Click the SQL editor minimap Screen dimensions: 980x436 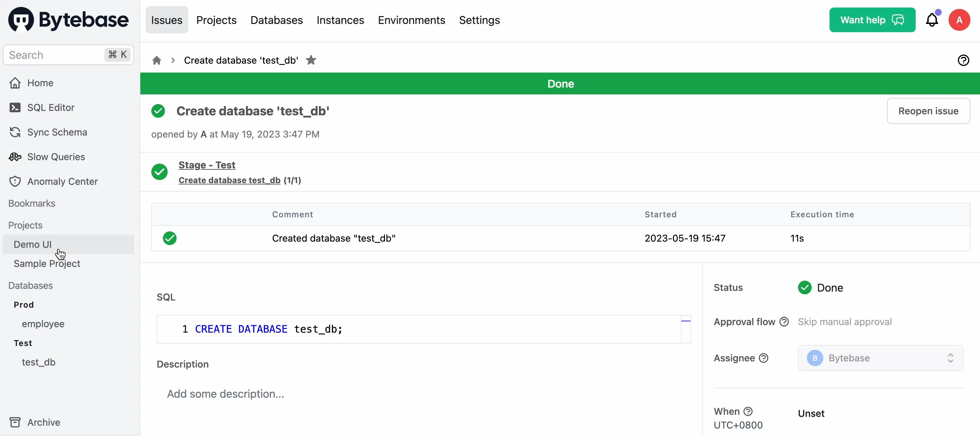685,329
